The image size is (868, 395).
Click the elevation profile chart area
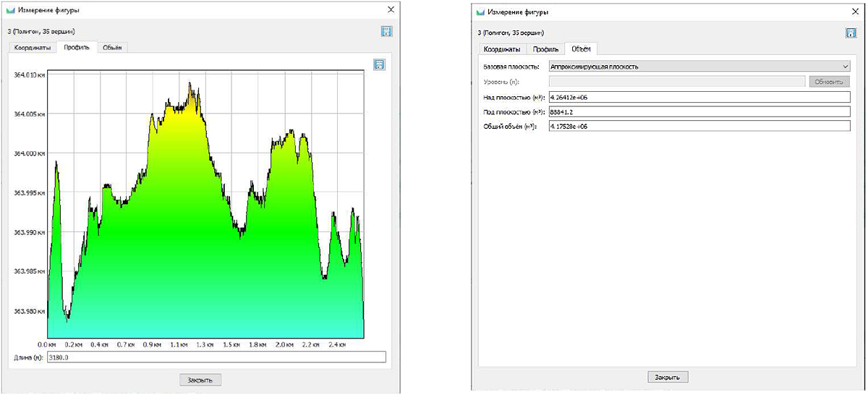(205, 205)
